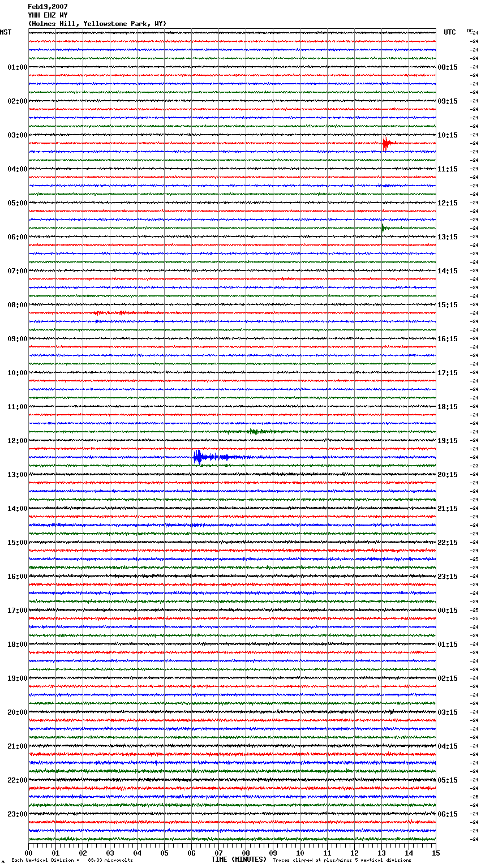
Task: Select the "10:00" MST time label
Action: (x=18, y=373)
